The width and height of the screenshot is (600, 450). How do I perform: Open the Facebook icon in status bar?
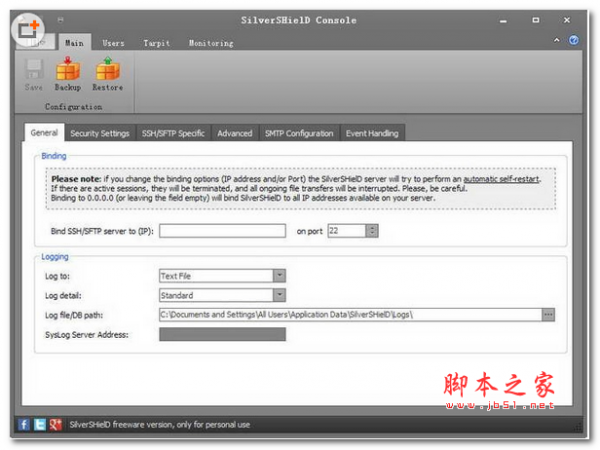tap(24, 424)
